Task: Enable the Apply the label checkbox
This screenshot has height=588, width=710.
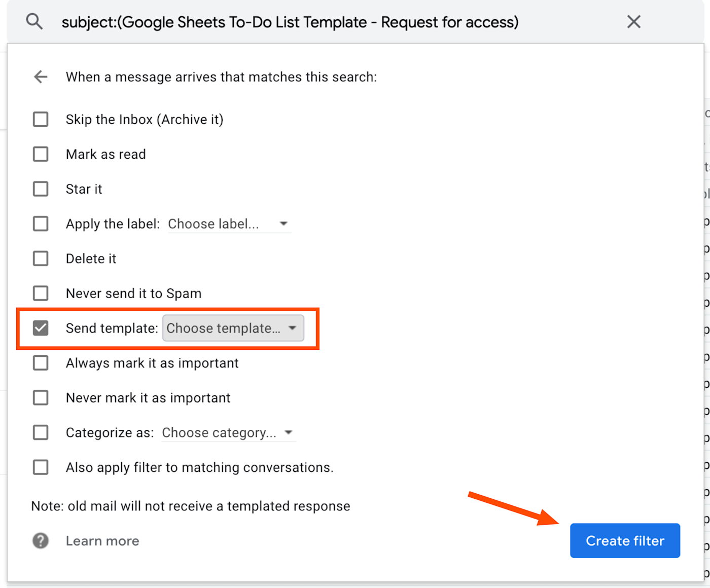Action: 41,224
